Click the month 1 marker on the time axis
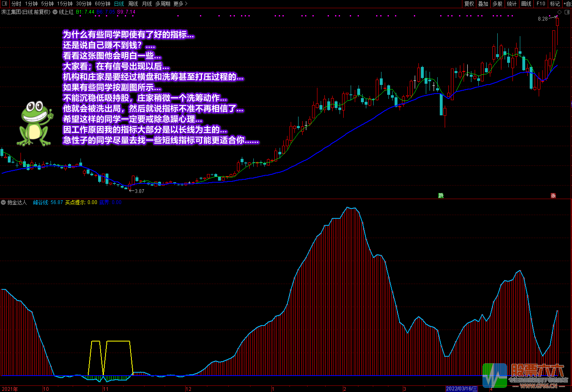 273,389
